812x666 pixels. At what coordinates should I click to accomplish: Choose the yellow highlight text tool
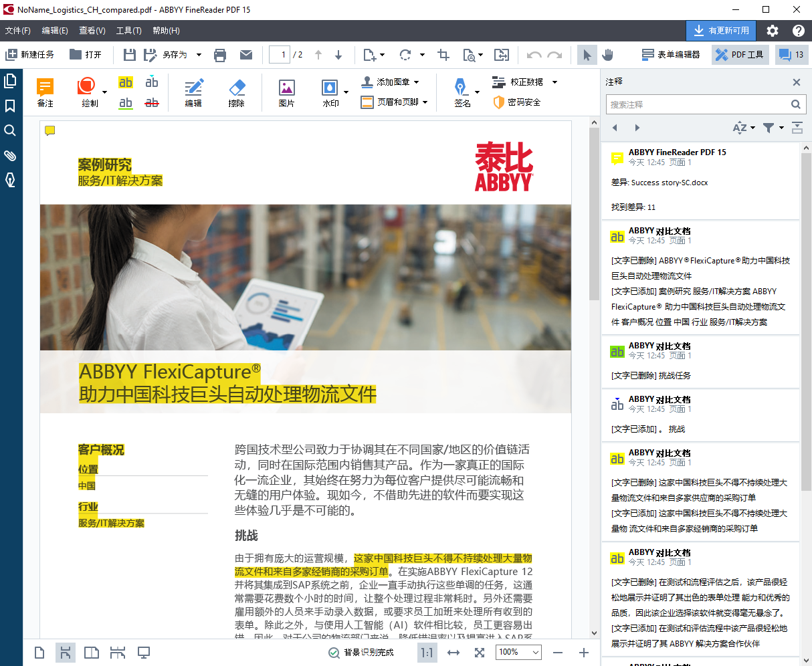pos(126,82)
